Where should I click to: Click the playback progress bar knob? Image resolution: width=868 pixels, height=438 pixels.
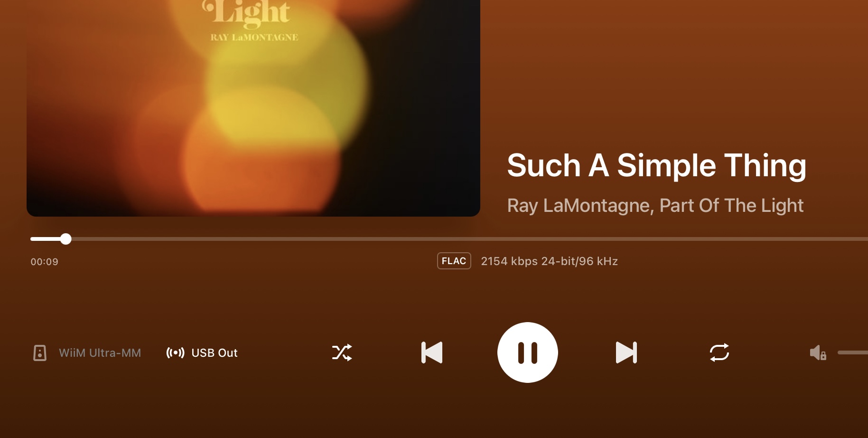(66, 239)
